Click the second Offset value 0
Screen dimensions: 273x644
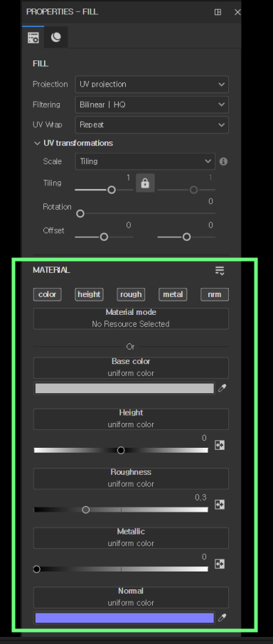click(x=210, y=225)
